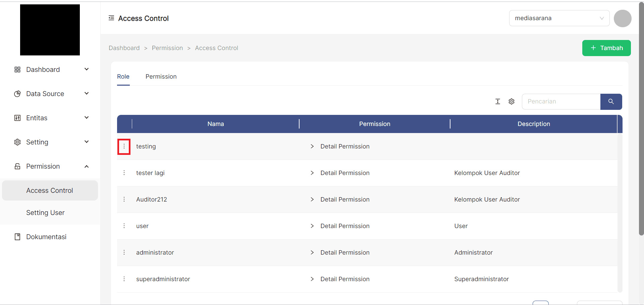Click the magnifier search button

coord(611,101)
